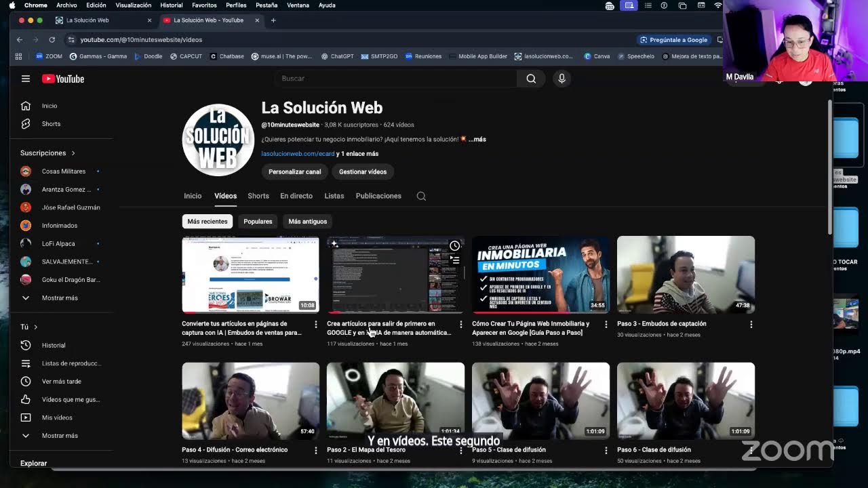The width and height of the screenshot is (868, 488).
Task: Switch to channel Inicio tab
Action: [193, 196]
